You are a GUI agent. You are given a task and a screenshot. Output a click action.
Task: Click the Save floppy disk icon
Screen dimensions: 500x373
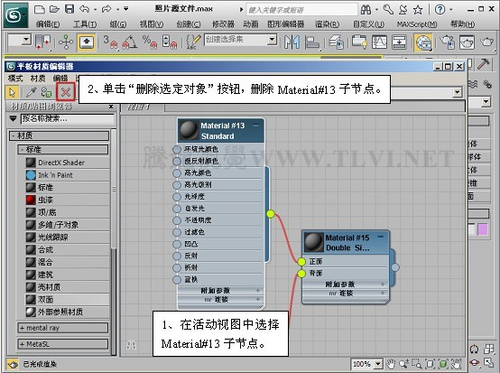69,9
